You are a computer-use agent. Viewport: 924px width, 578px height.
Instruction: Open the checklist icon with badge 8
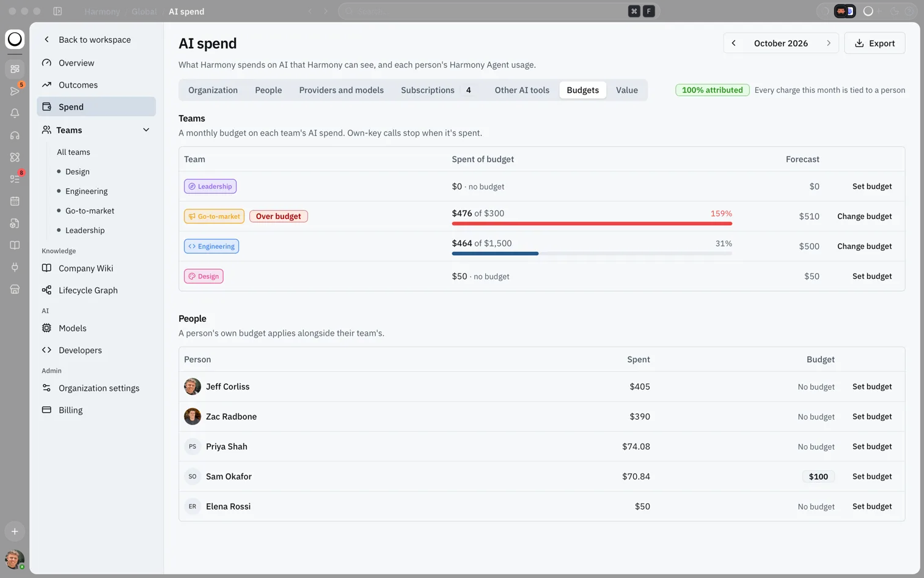15,179
